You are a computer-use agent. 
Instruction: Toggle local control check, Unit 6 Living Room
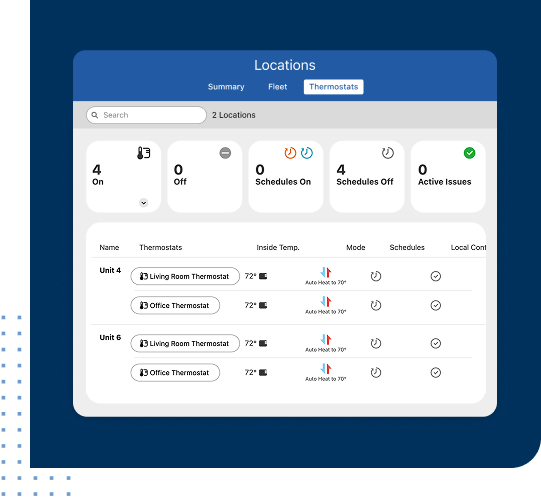[436, 343]
